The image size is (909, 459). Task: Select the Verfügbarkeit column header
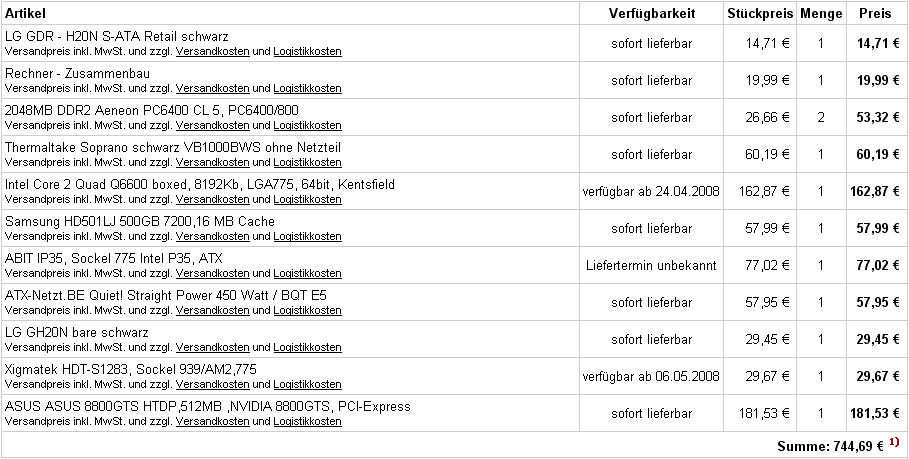[x=652, y=13]
